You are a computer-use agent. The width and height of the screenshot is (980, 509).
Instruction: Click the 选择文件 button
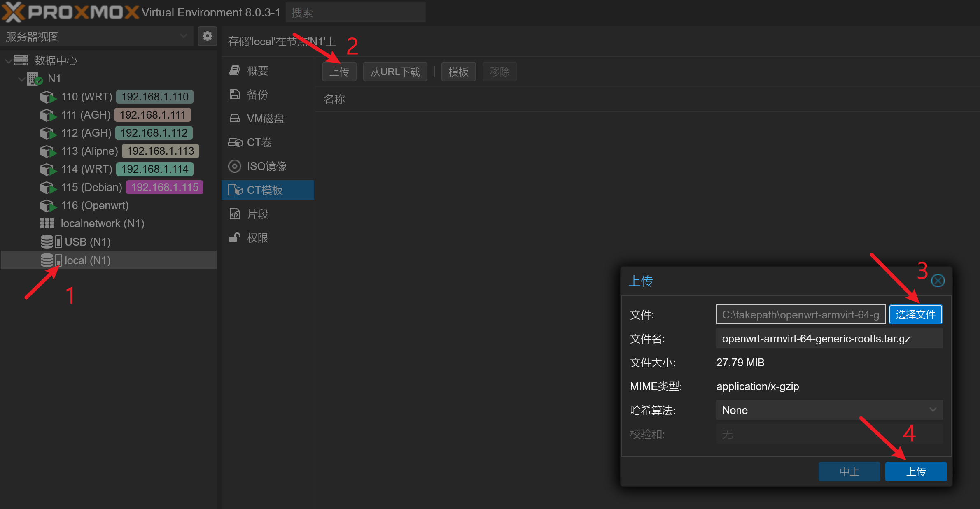point(915,315)
